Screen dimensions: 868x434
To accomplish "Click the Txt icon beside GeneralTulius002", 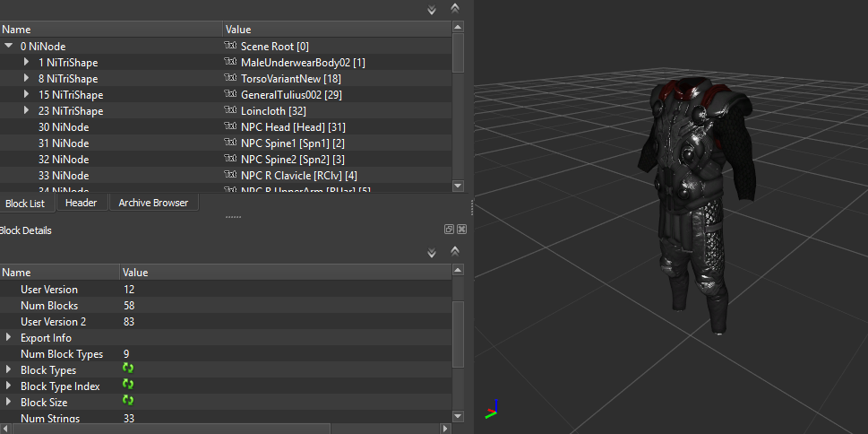I will (229, 94).
